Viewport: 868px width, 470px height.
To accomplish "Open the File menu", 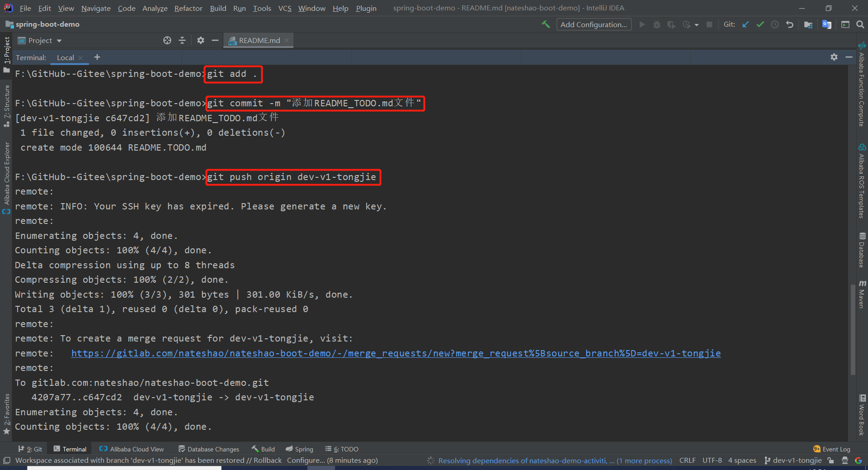I will click(25, 8).
